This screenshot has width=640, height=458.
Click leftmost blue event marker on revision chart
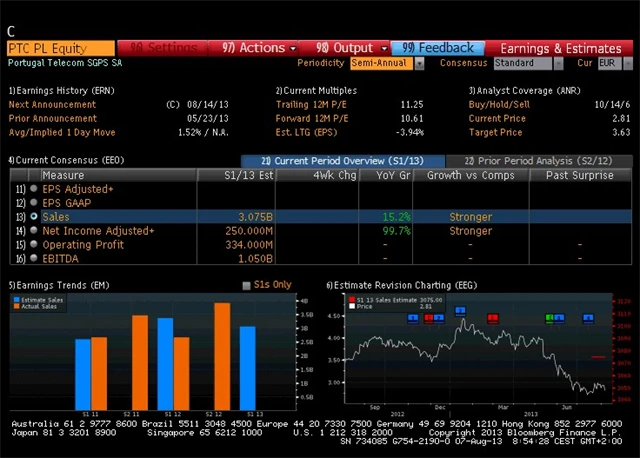[x=414, y=318]
